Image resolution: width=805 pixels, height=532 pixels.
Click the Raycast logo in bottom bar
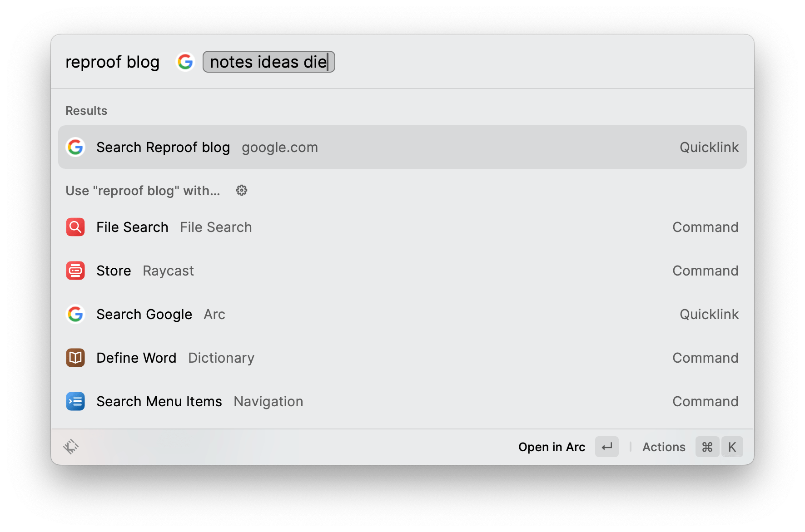71,447
